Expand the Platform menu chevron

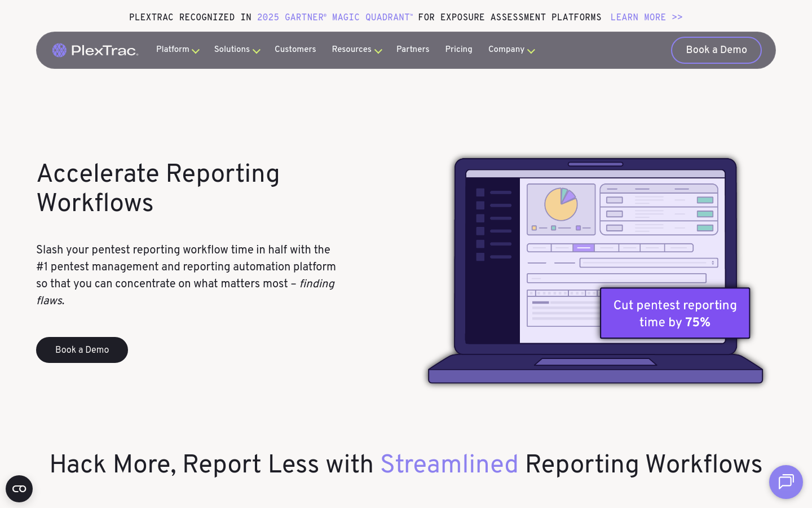click(x=196, y=51)
